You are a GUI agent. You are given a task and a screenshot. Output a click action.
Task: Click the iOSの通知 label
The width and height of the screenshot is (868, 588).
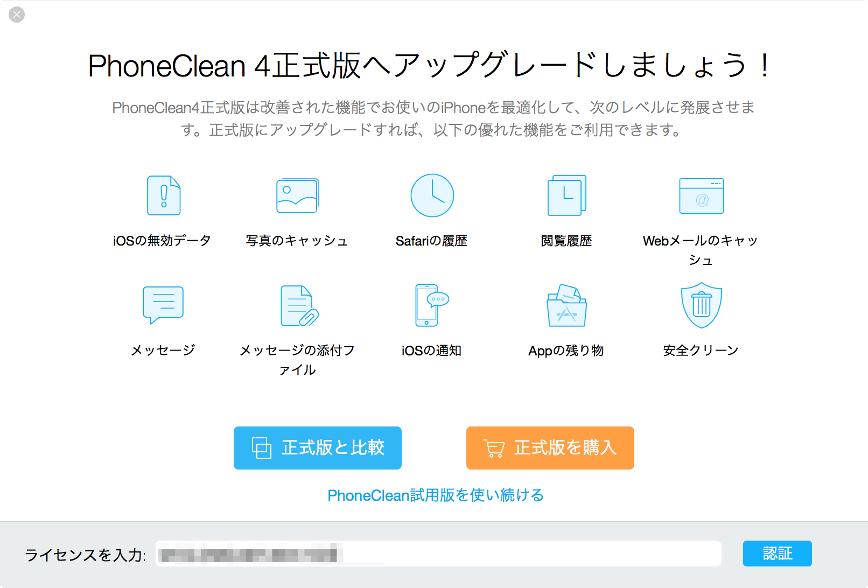click(x=431, y=351)
